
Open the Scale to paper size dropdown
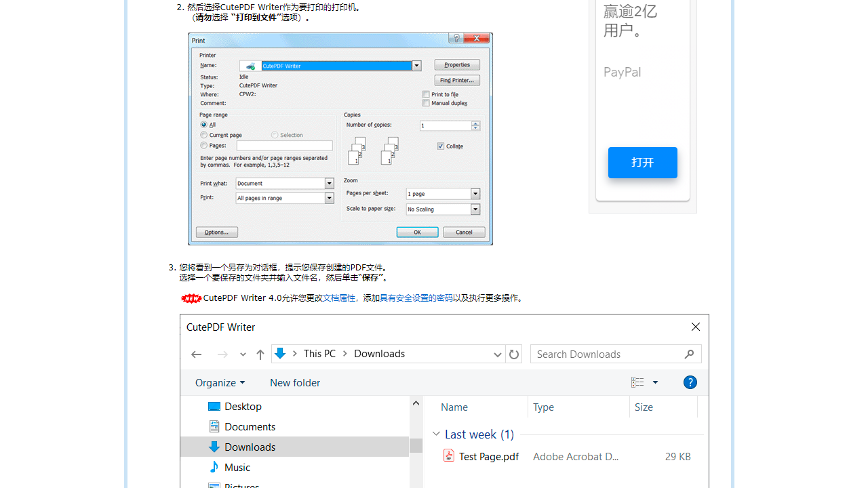click(475, 209)
